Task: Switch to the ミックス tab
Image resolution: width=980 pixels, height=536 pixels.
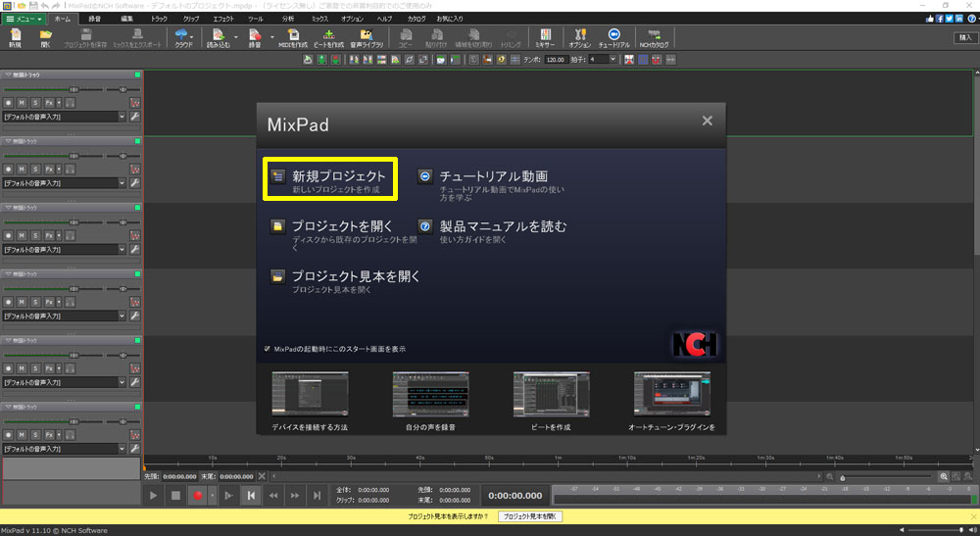Action: [319, 19]
